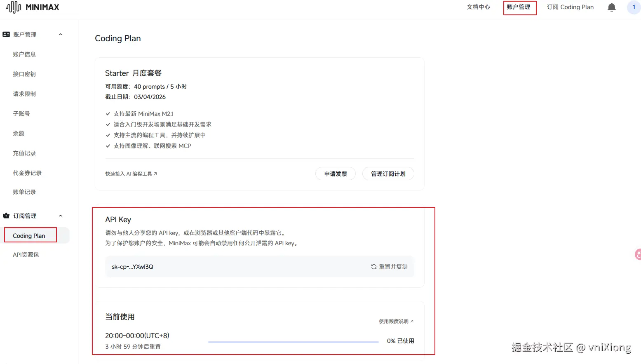Click the text 支持图像理解、联网搜索 MCP
Viewport: 641px width, 364px height.
pos(153,146)
